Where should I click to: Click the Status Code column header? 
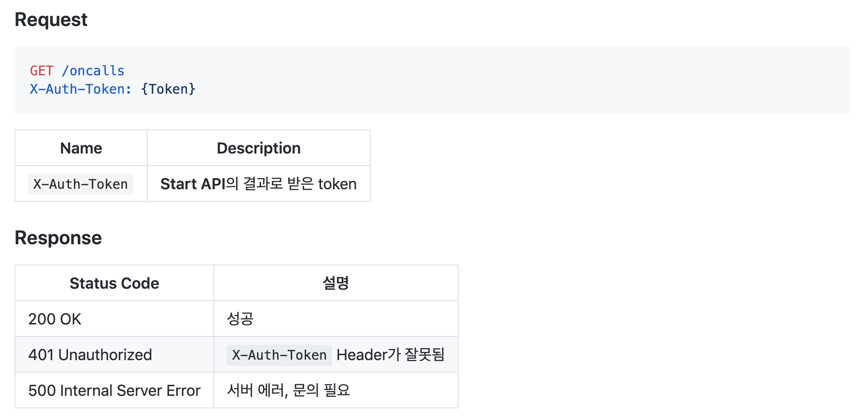pyautogui.click(x=114, y=283)
